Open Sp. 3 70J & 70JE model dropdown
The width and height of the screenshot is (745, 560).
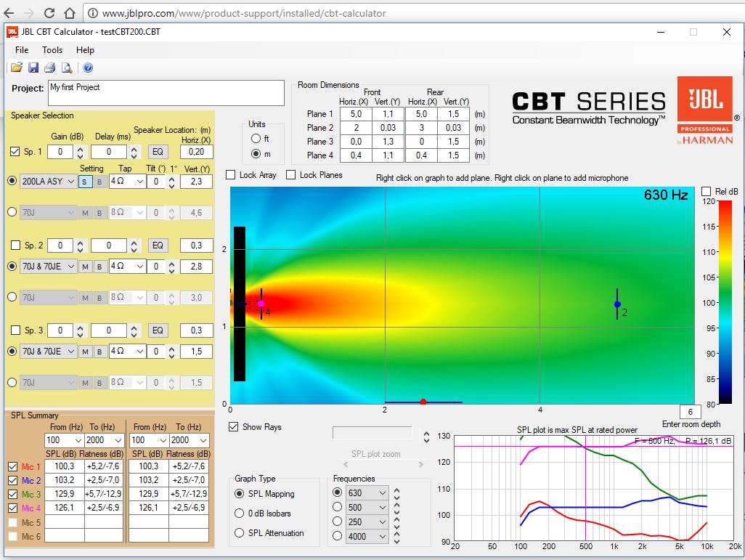(48, 352)
